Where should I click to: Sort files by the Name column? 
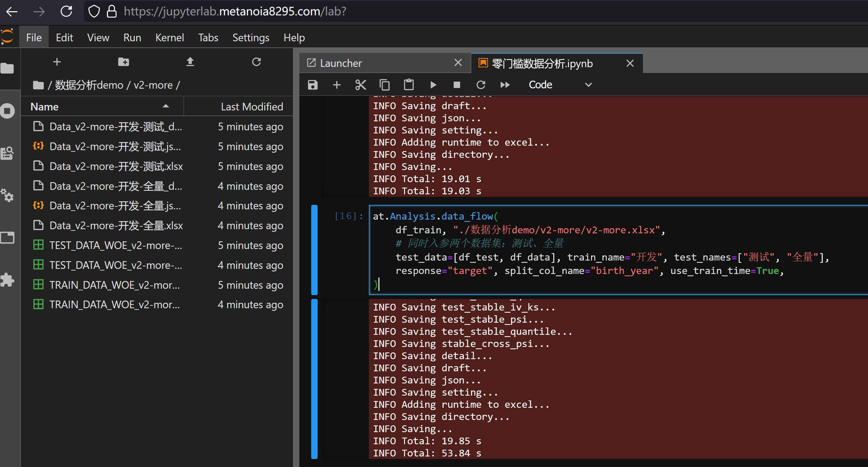click(x=45, y=107)
